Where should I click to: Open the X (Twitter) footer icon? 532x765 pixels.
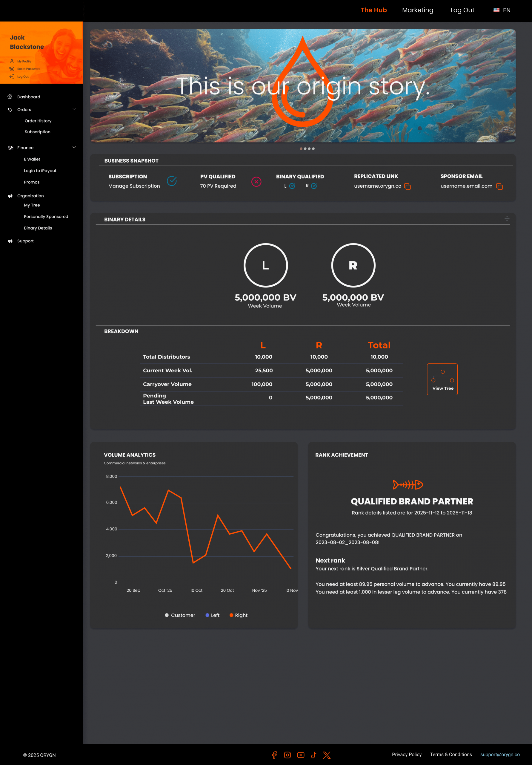[327, 755]
